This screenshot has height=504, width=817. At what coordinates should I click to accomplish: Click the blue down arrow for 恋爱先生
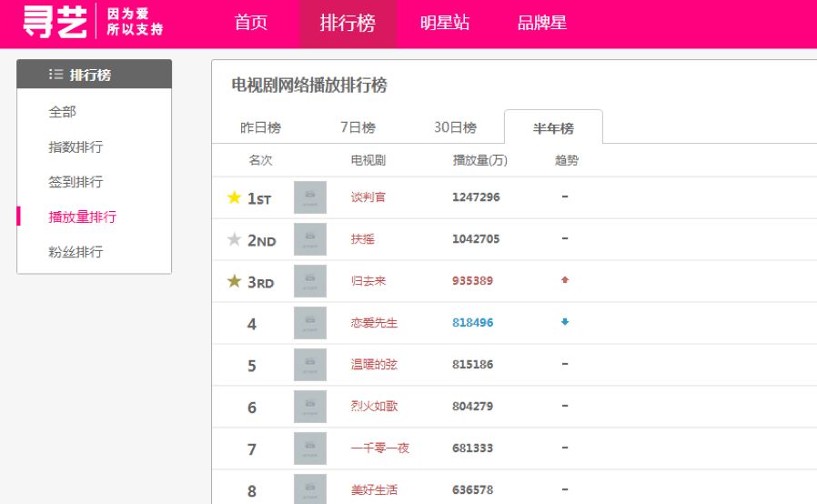pos(565,321)
